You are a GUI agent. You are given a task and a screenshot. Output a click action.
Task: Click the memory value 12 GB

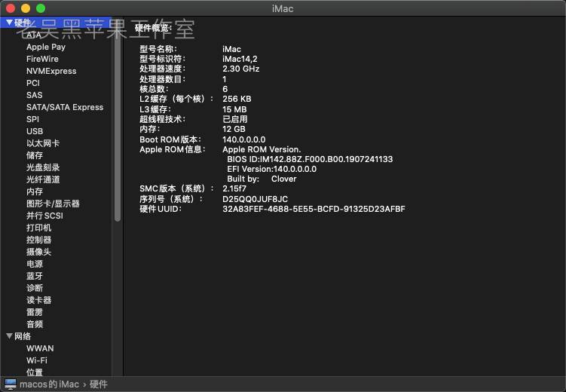pyautogui.click(x=234, y=129)
